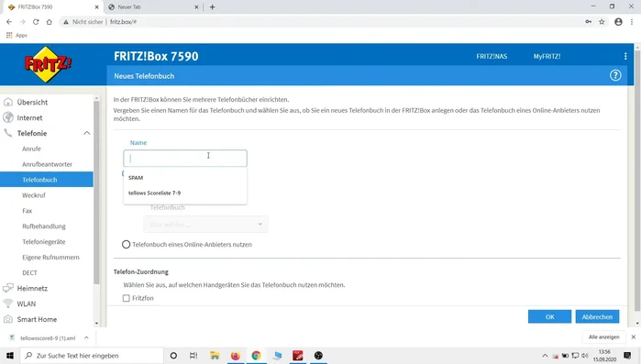Click the address bar URL
Viewport: 641px width, 364px height.
click(x=123, y=22)
